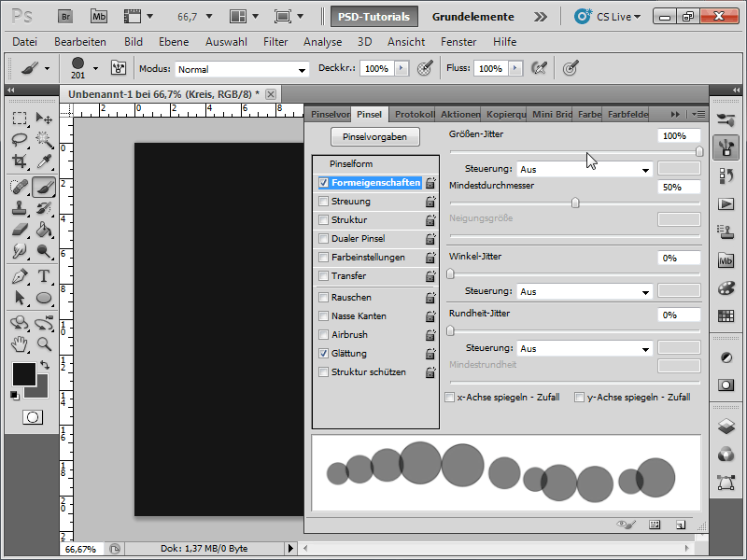The height and width of the screenshot is (560, 747).
Task: Click the Mindestdurchmesser slider handle
Action: (575, 203)
